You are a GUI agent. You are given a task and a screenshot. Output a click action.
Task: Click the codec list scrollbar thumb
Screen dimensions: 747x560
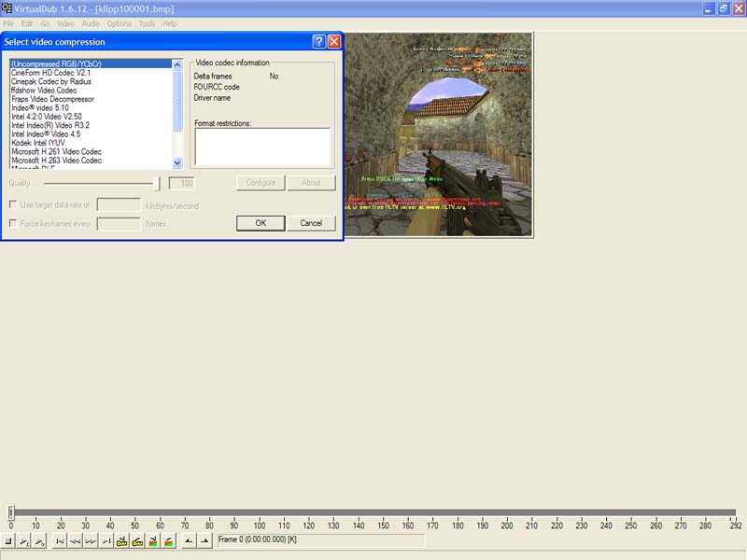click(177, 101)
